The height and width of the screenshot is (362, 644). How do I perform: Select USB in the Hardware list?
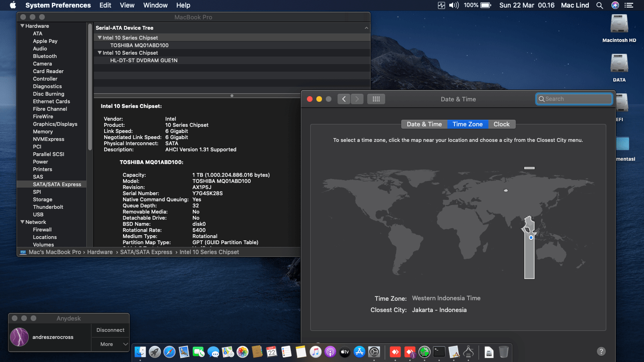(38, 214)
